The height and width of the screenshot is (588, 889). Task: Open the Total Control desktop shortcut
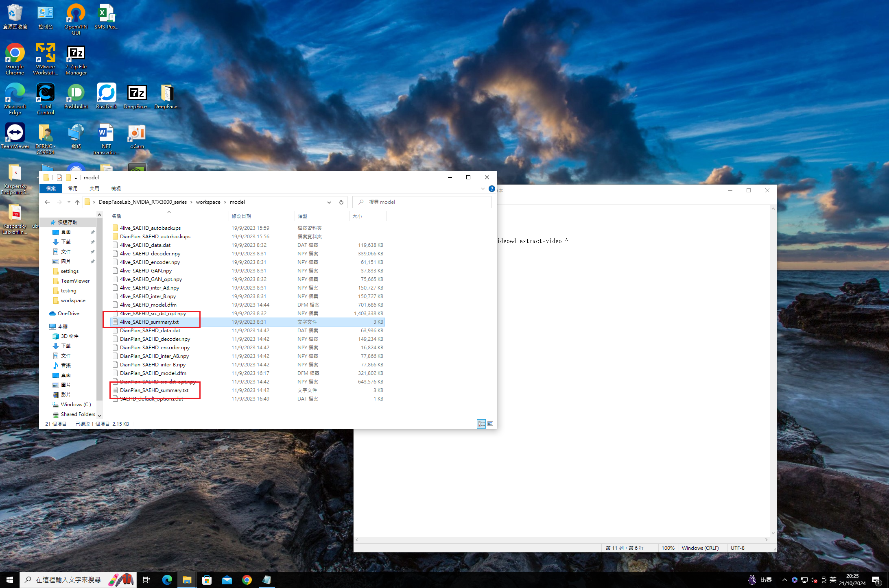(46, 99)
